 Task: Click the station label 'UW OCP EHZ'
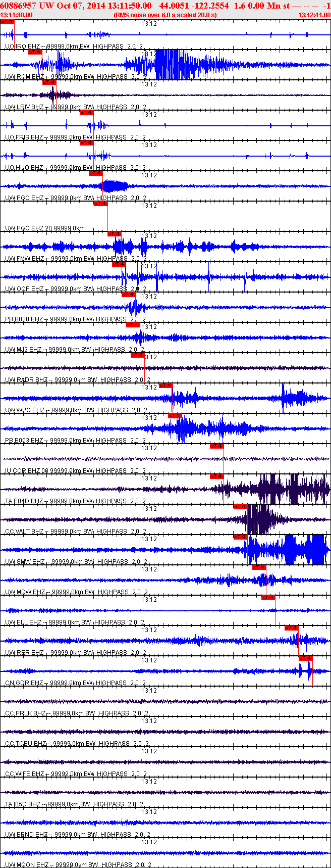click(x=24, y=289)
